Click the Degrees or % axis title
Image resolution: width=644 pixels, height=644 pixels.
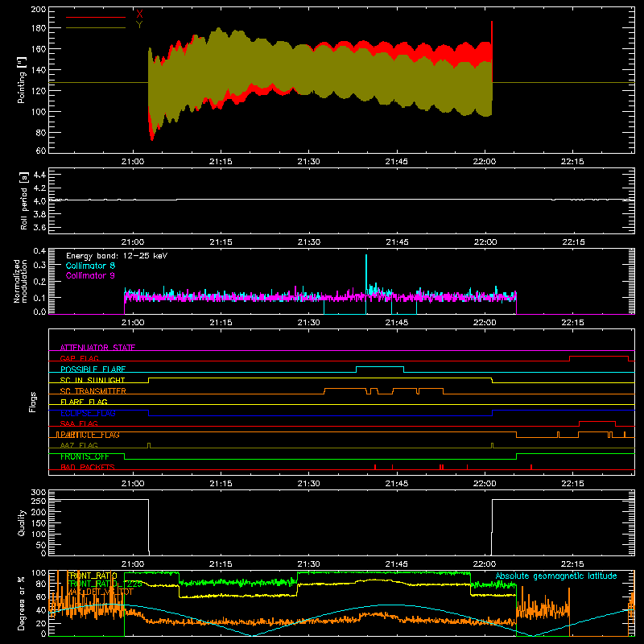click(x=22, y=603)
